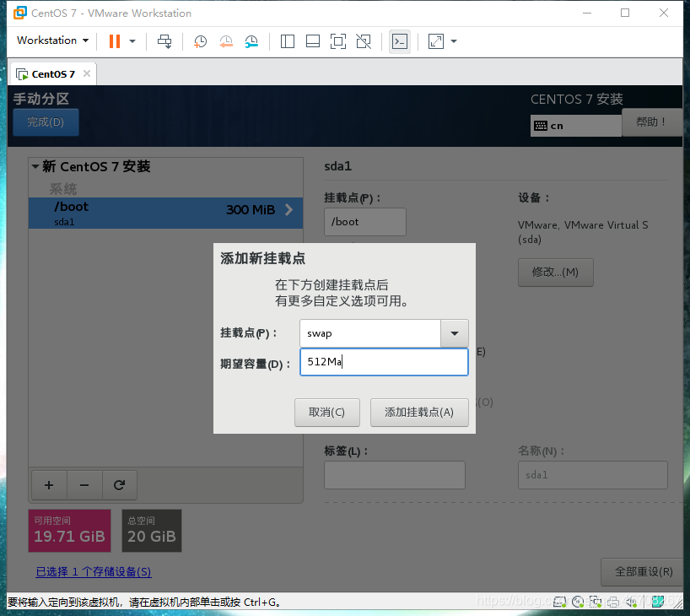Open the hard disk device status icon
The width and height of the screenshot is (690, 616).
pyautogui.click(x=560, y=602)
